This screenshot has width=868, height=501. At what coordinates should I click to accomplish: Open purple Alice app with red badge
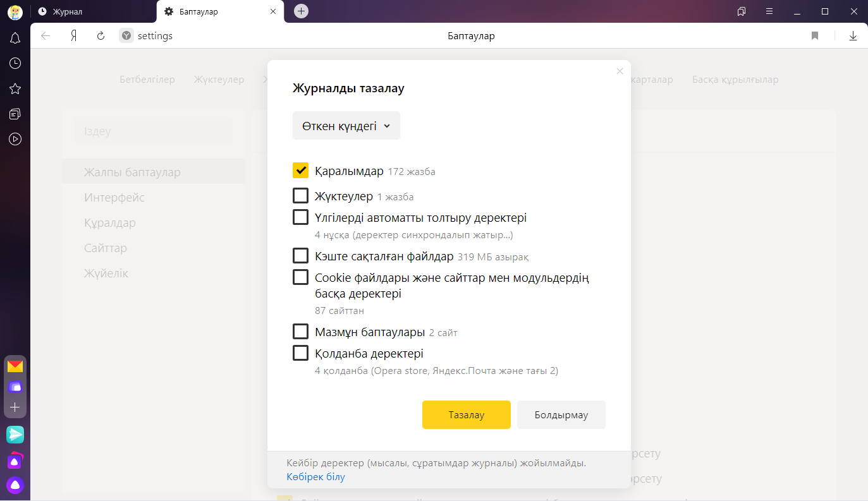(x=15, y=461)
